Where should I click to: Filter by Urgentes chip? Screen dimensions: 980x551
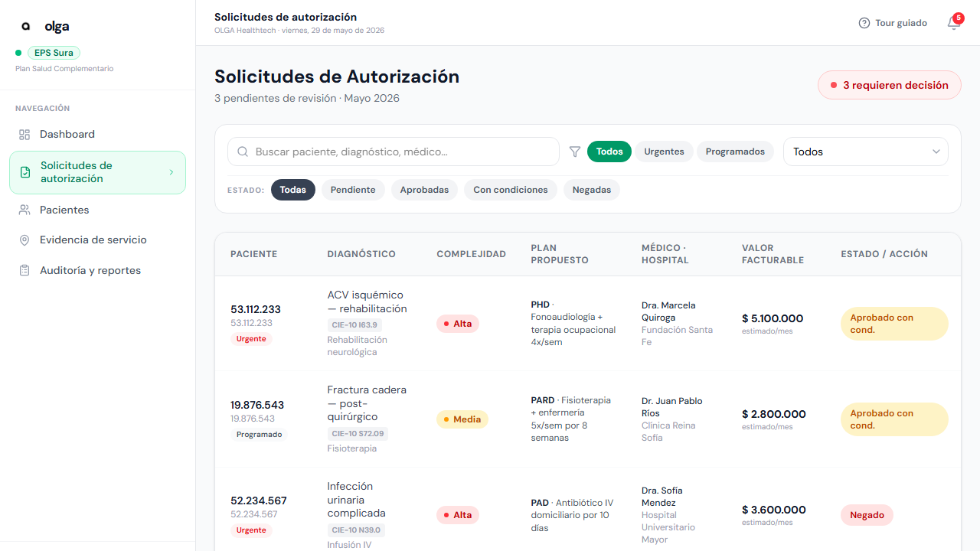pyautogui.click(x=664, y=152)
